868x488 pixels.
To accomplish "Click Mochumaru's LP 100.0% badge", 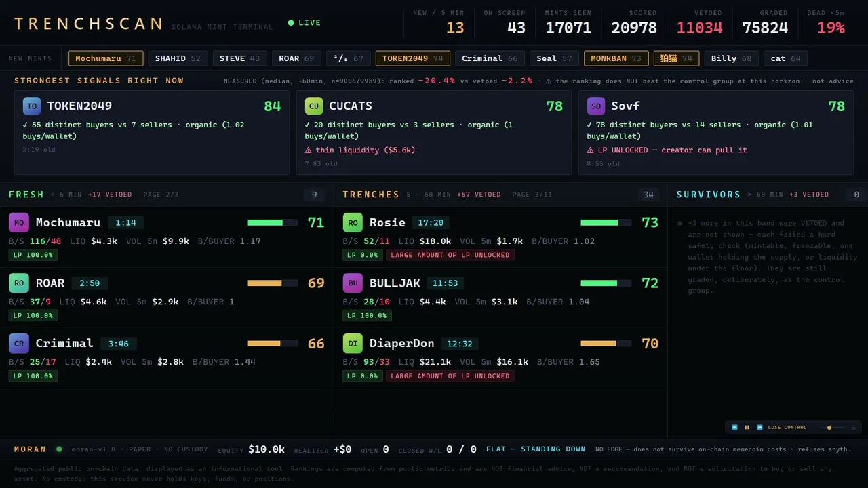I will pos(33,255).
